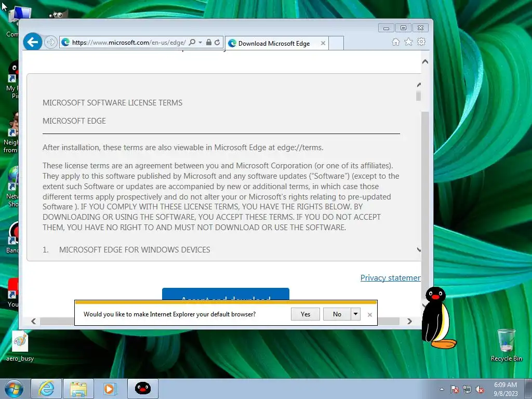532x399 pixels.
Task: Click the microsoft.com URL address field
Action: (129, 43)
